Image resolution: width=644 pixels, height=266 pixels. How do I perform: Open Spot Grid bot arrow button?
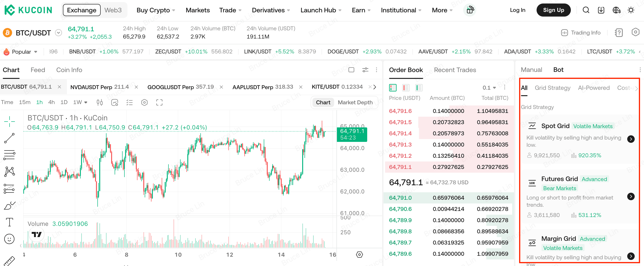630,139
